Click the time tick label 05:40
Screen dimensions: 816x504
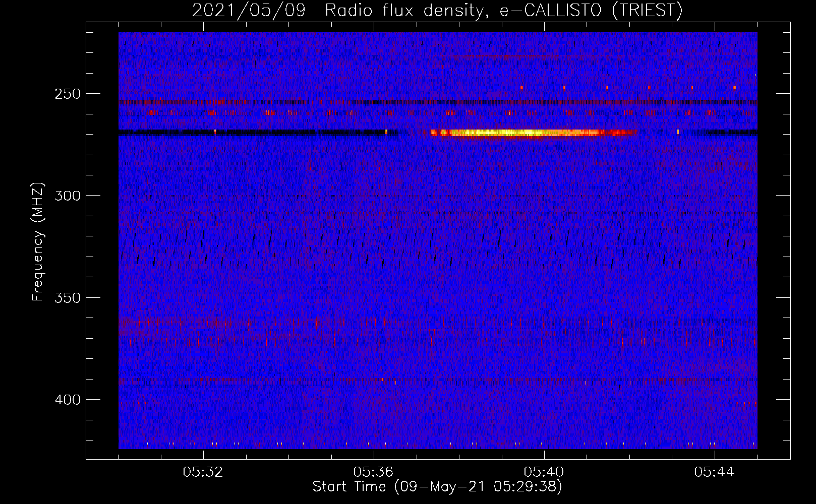[x=544, y=472]
